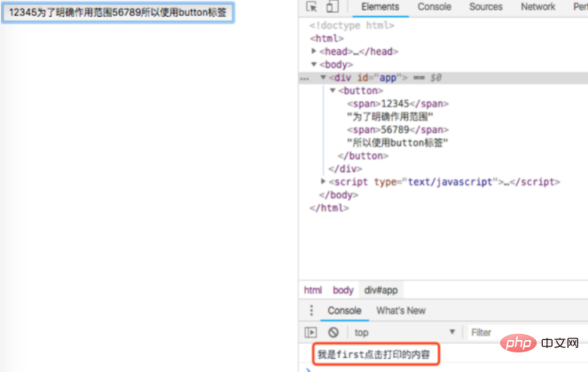The width and height of the screenshot is (588, 372).
Task: Select the closing div tag row
Action: [345, 168]
